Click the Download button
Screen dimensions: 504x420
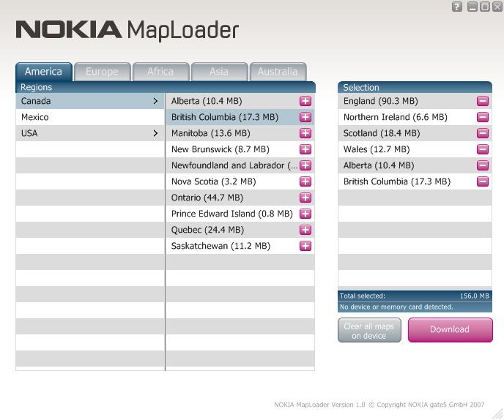(x=450, y=330)
